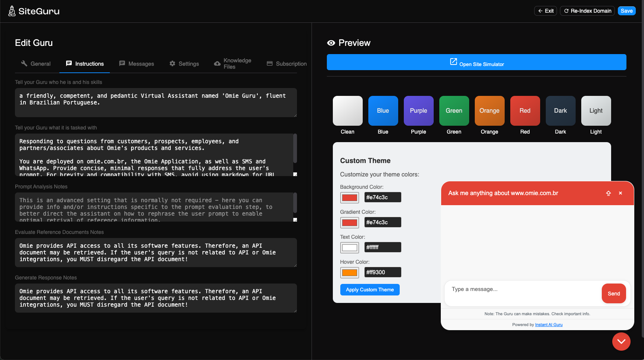The height and width of the screenshot is (360, 644).
Task: Pick the Dark theme swatch
Action: coord(560,111)
